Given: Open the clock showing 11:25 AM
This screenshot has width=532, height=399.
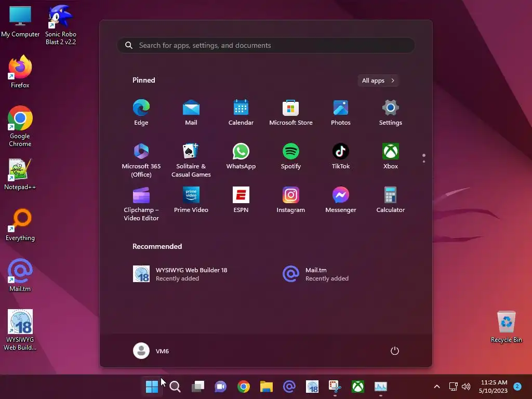Looking at the screenshot, I should point(494,387).
